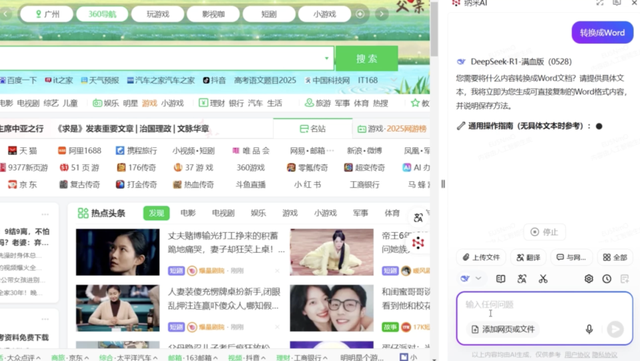
Task: Open the 天猫 site link
Action: (22, 151)
